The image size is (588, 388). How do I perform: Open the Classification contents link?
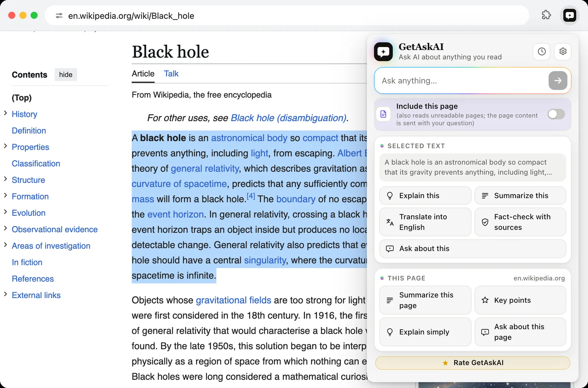click(x=36, y=164)
